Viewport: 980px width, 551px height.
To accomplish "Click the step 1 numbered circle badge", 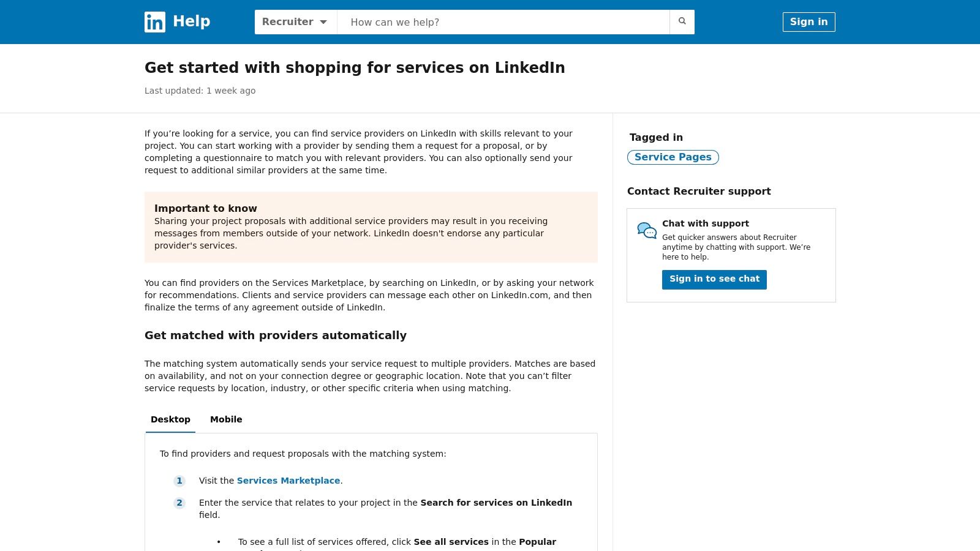I will click(179, 481).
